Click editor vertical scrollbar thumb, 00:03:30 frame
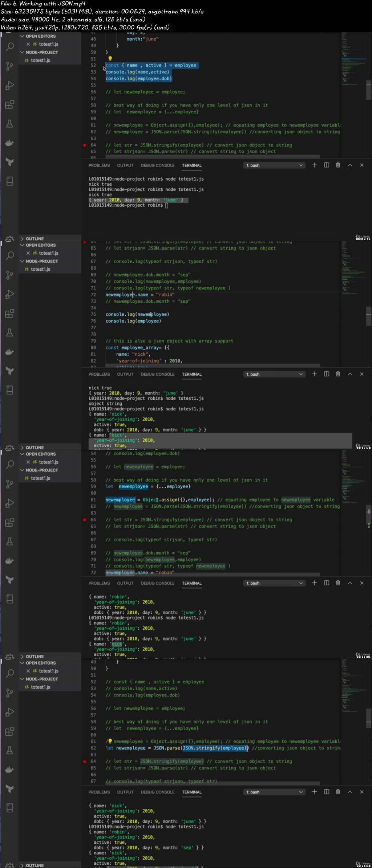The height and width of the screenshot is (868, 372). pyautogui.click(x=369, y=316)
